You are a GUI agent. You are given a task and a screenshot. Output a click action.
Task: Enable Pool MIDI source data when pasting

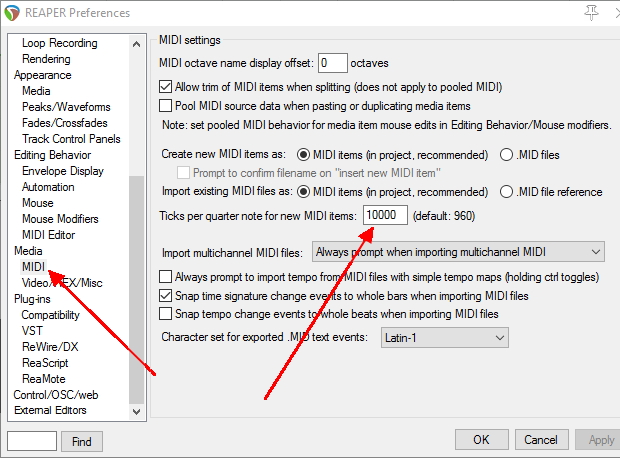[x=165, y=106]
